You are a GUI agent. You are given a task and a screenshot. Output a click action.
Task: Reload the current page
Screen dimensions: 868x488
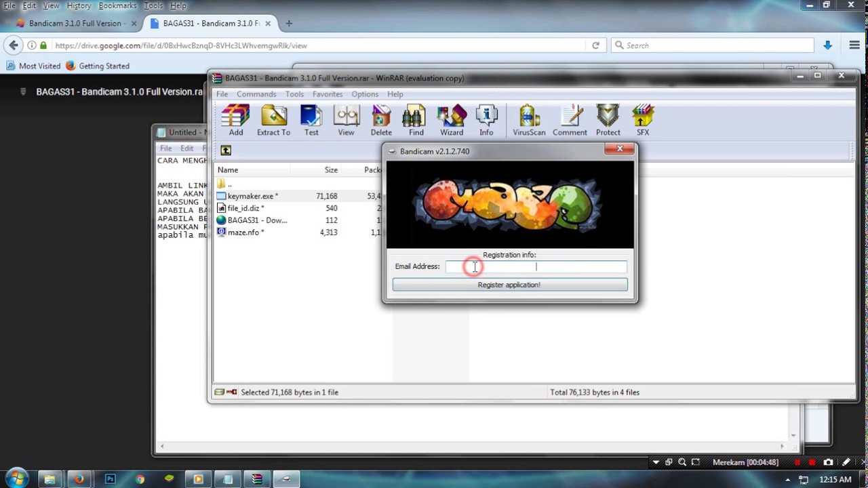595,45
